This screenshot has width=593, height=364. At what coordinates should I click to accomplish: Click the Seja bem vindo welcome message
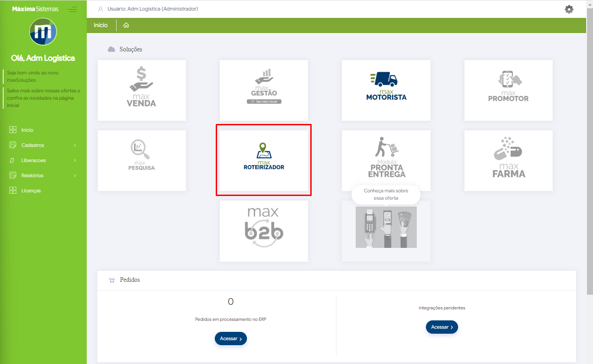[33, 76]
